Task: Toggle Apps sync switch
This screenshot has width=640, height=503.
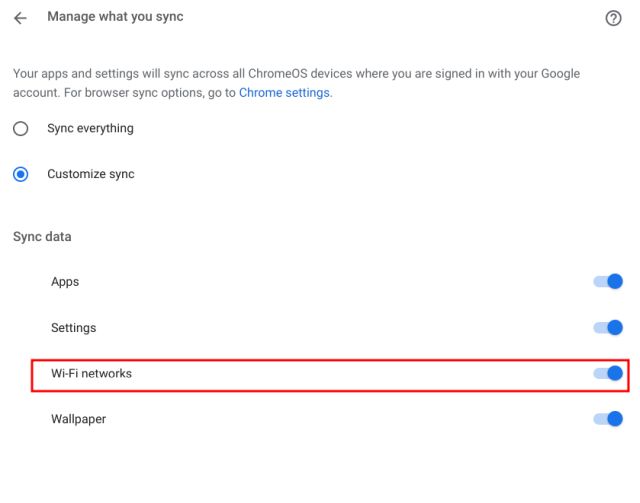Action: [608, 282]
